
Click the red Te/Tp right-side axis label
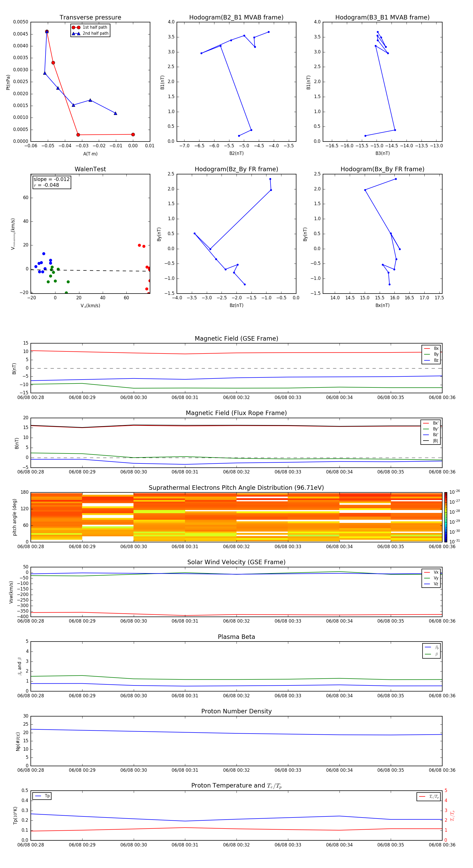pos(452,815)
